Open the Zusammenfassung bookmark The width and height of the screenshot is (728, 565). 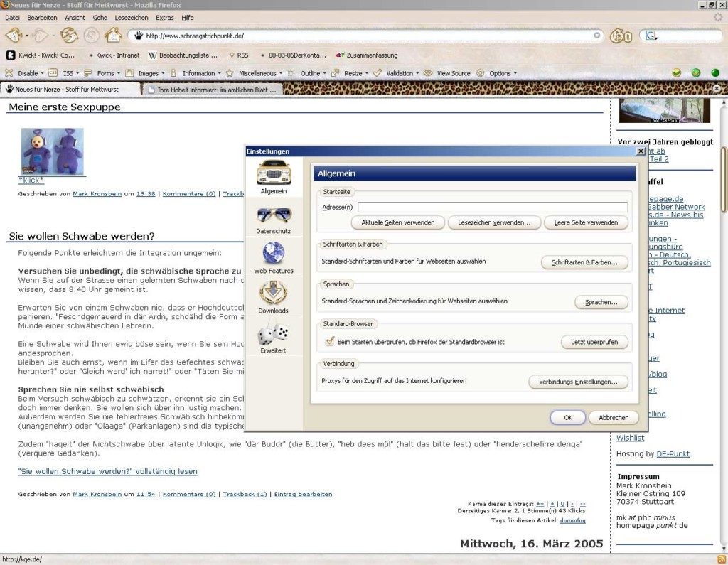367,55
